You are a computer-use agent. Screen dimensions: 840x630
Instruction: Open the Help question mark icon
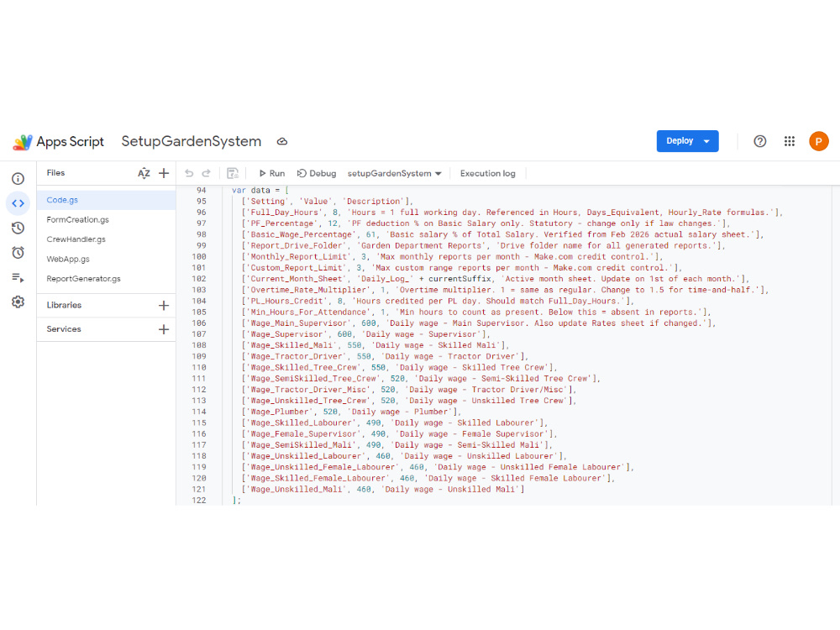coord(759,141)
